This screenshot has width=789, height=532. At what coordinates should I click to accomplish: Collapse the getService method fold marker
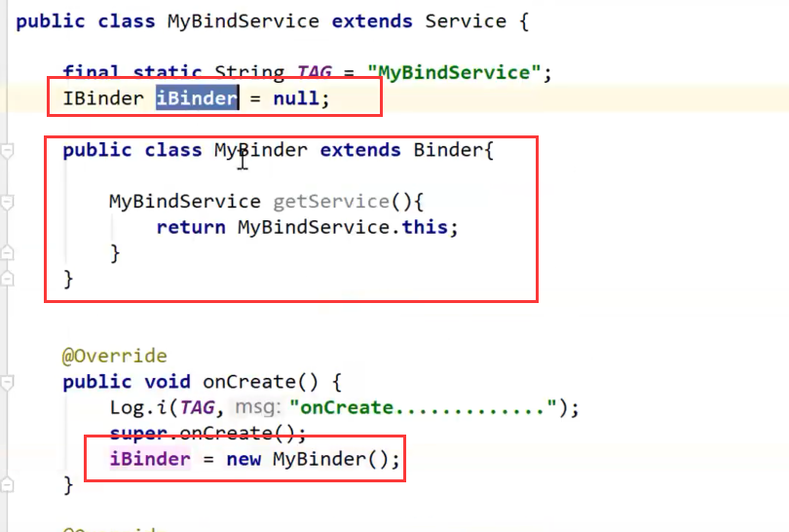coord(7,203)
